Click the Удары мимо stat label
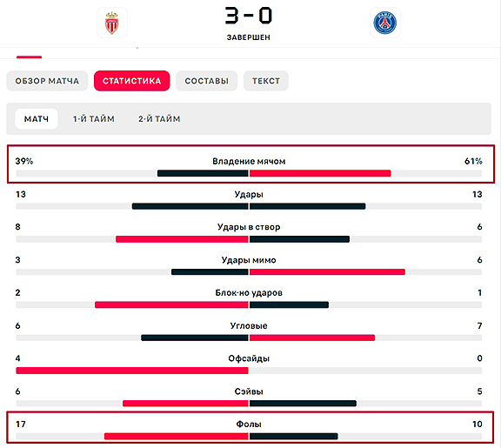 click(x=249, y=260)
